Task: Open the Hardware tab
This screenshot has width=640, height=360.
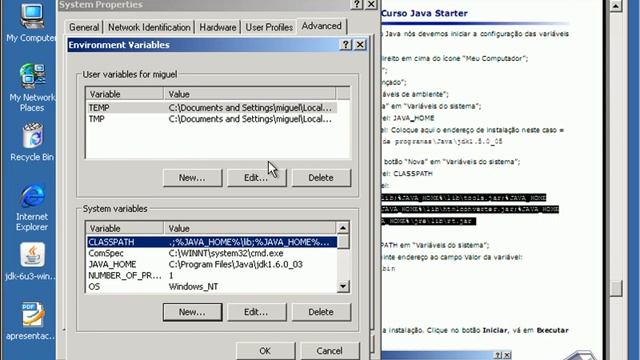Action: (218, 27)
